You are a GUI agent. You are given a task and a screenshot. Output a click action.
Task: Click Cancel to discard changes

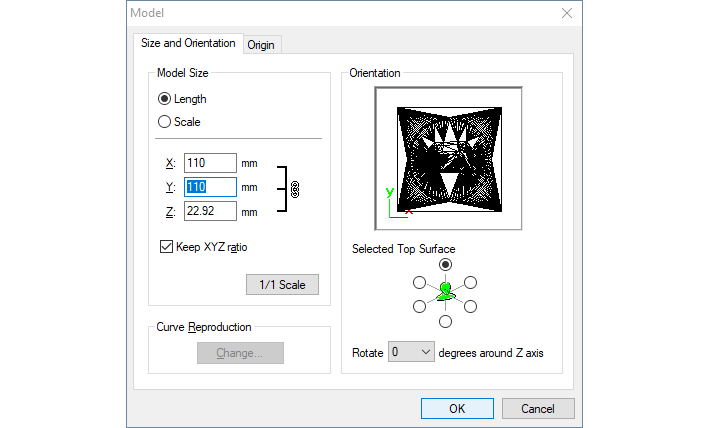click(538, 409)
